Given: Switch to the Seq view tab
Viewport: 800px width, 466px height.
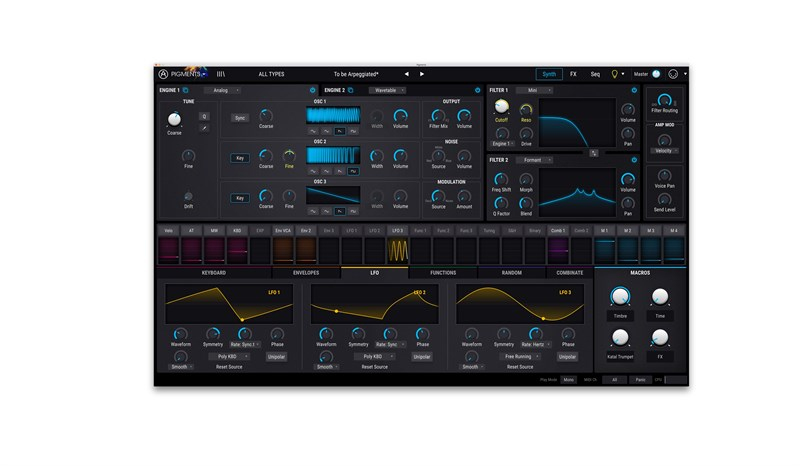Looking at the screenshot, I should click(x=595, y=75).
